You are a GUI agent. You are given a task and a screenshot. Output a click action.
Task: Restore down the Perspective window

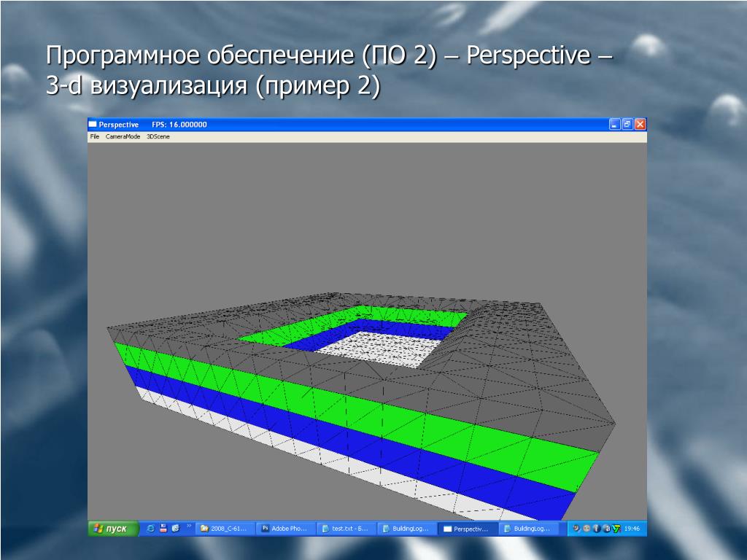[x=627, y=125]
